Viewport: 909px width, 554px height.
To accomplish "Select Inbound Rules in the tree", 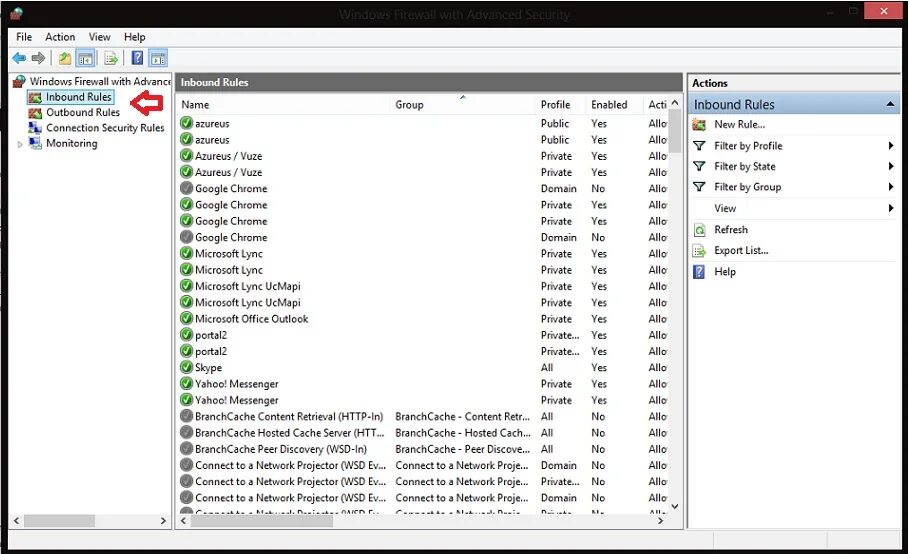I will click(78, 97).
